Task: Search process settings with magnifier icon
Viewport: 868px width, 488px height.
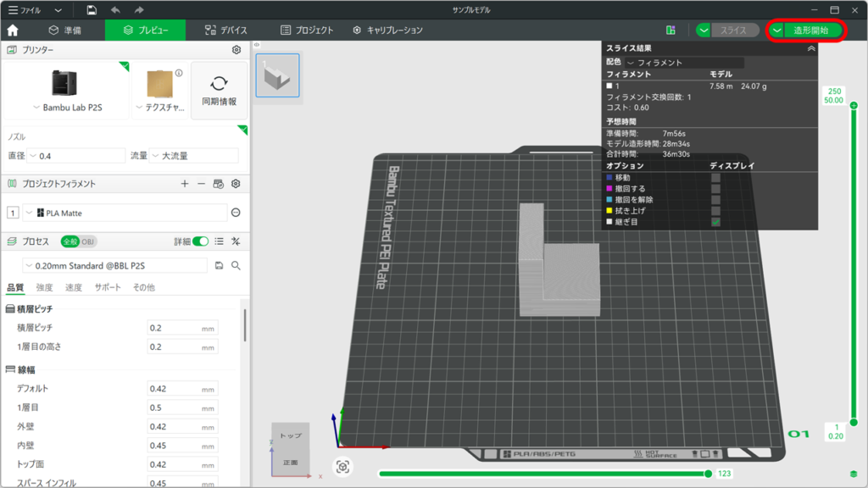Action: coord(236,265)
